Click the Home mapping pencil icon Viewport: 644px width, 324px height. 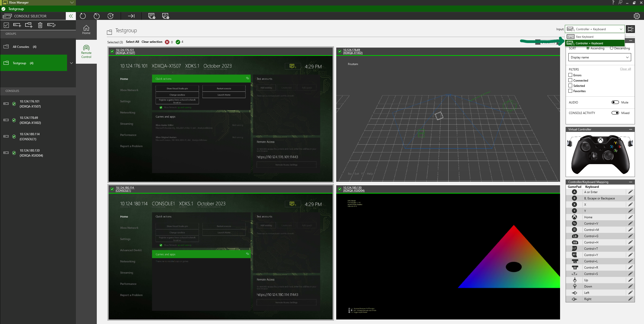(630, 217)
